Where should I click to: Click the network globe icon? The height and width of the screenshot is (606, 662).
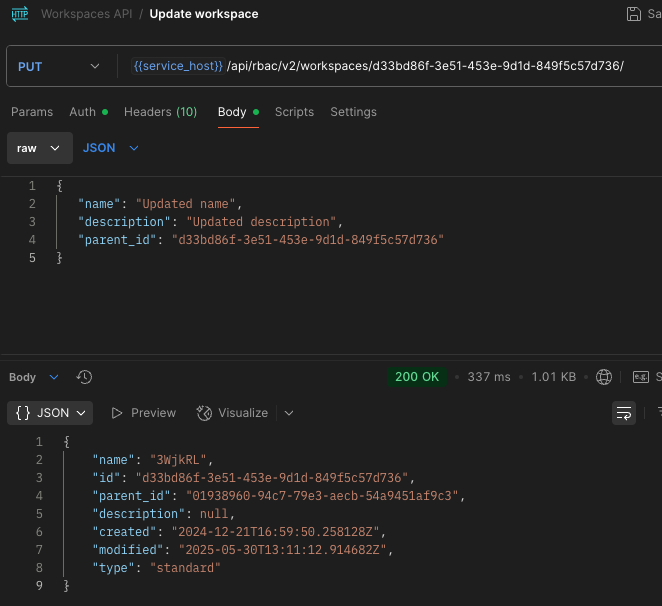pyautogui.click(x=603, y=377)
